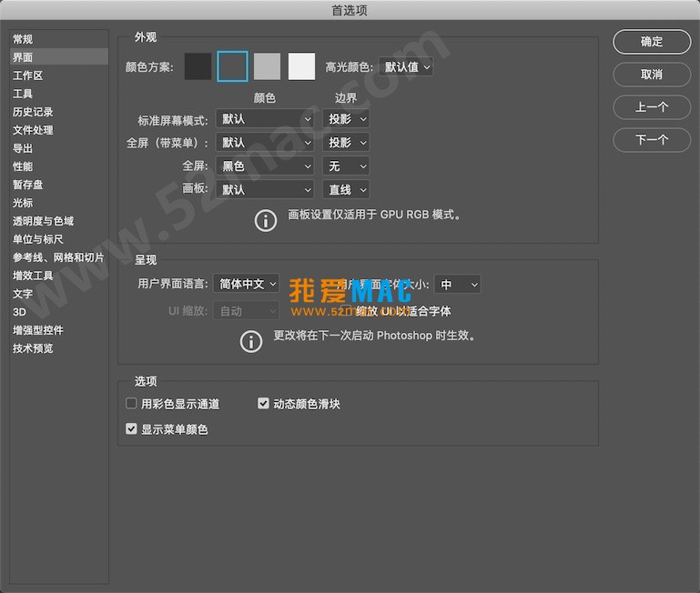Open the 历史记录 preferences category
Screen dimensions: 700x593
(x=59, y=112)
